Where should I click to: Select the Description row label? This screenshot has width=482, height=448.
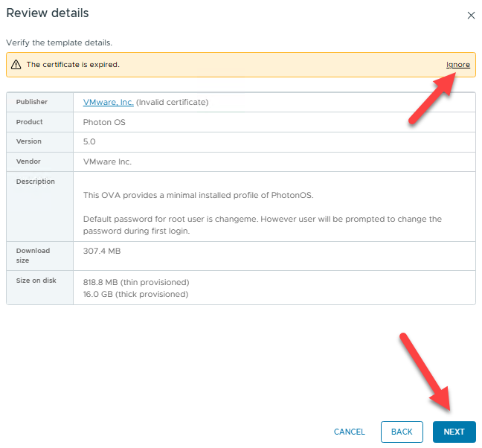tap(36, 181)
